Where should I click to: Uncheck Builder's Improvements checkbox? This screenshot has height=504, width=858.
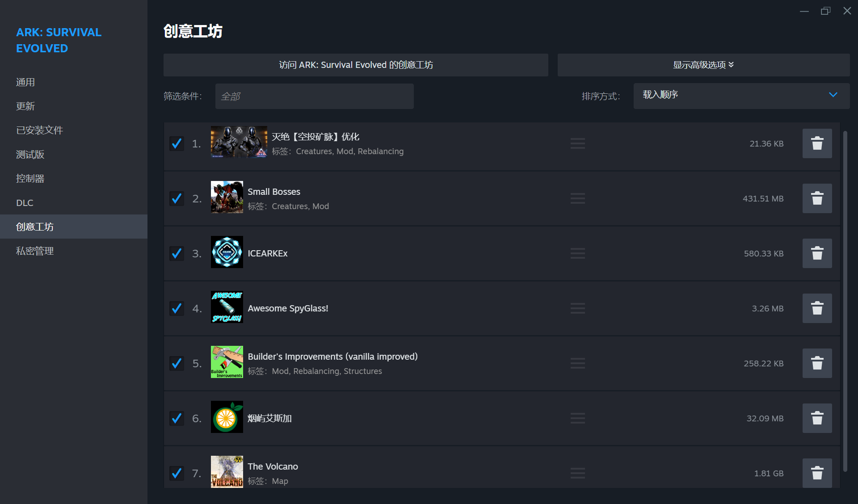point(177,363)
